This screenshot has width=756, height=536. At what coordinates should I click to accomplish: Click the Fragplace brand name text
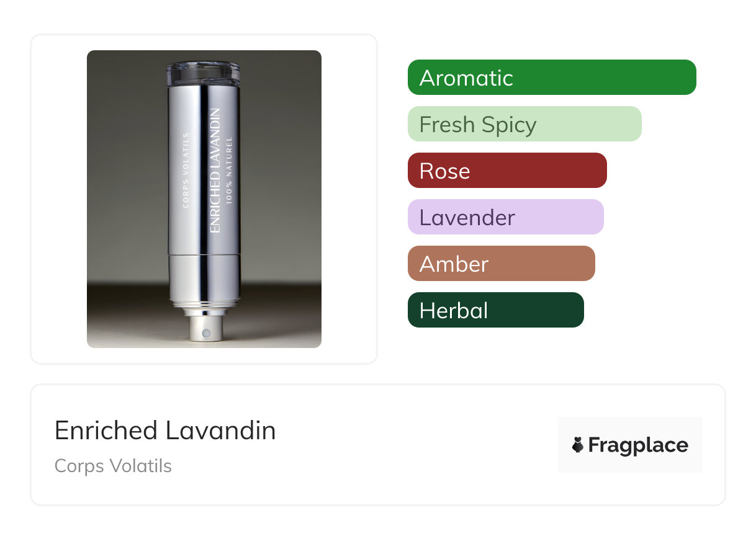click(x=638, y=445)
